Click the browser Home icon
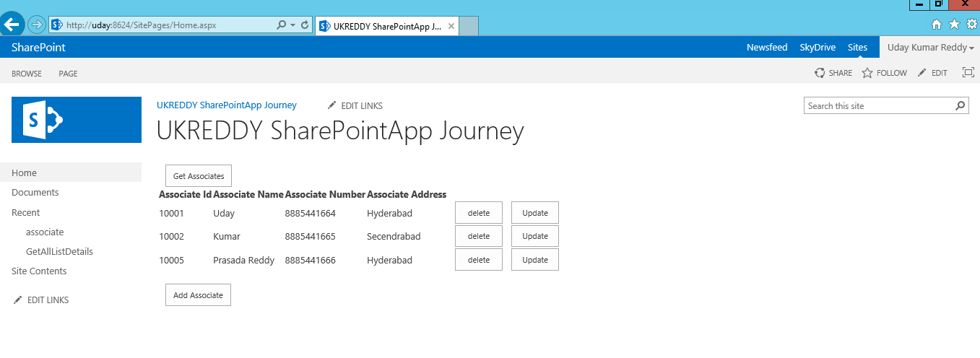 click(937, 25)
